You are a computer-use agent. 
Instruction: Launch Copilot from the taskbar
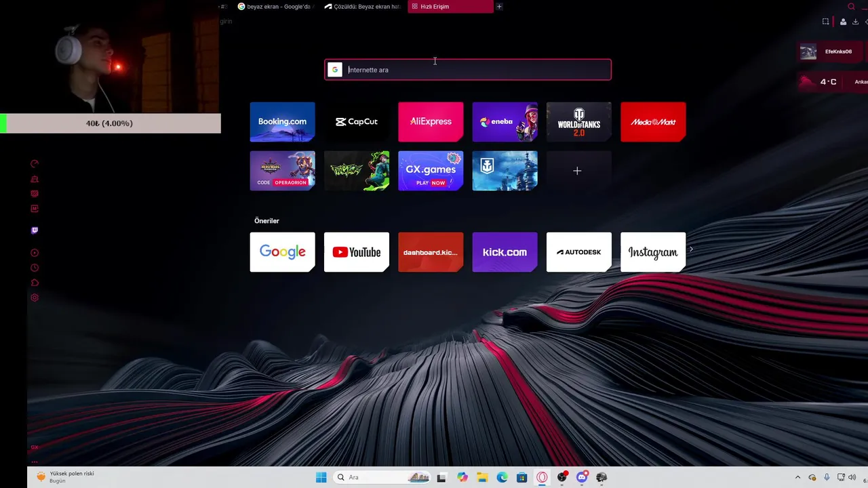[x=462, y=477]
